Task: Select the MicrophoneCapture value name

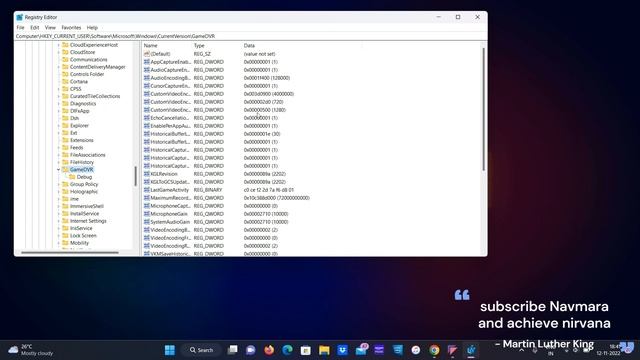Action: pos(170,206)
